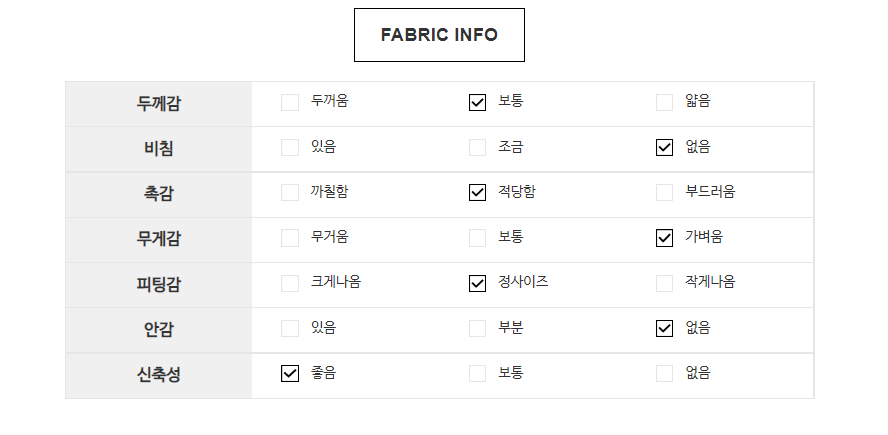Uncheck the 정사이즈 fit checkbox

pyautogui.click(x=478, y=283)
